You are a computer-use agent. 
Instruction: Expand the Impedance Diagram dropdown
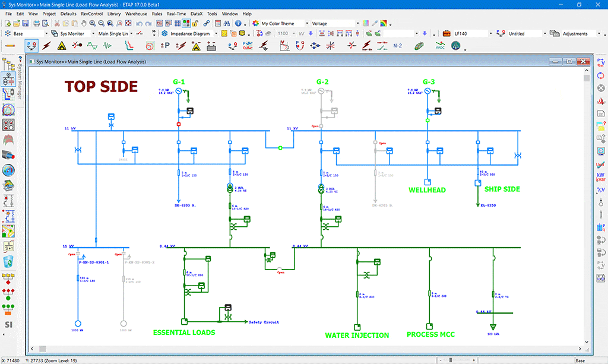coord(216,34)
